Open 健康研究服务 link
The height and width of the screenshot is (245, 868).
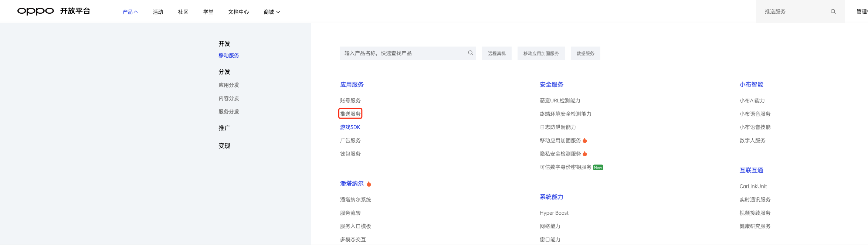755,226
